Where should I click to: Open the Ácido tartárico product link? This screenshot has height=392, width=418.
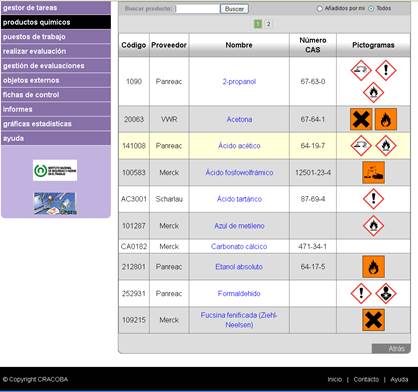click(239, 199)
